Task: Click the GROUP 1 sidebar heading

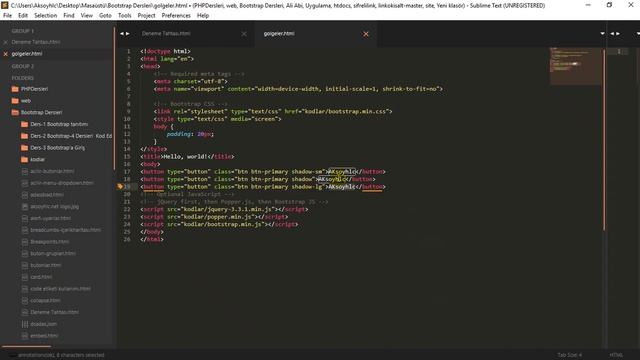Action: point(22,31)
